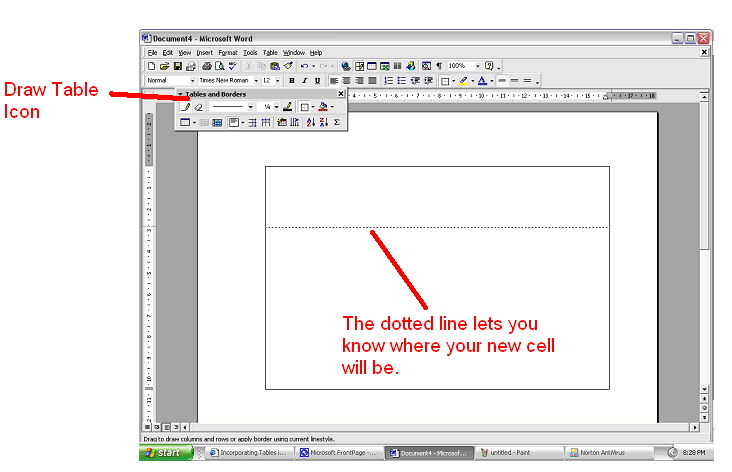Toggle Justify alignment
This screenshot has height=472, width=732.
point(372,81)
